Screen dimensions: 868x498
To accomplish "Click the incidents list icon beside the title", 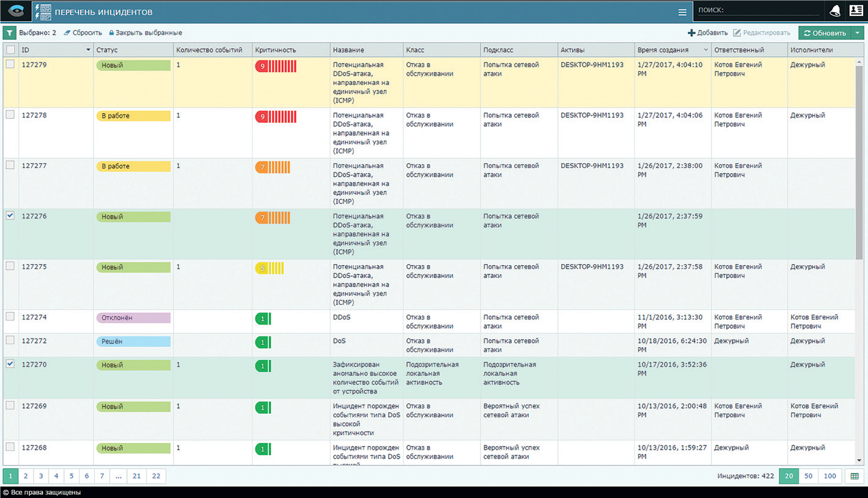I will tap(43, 12).
